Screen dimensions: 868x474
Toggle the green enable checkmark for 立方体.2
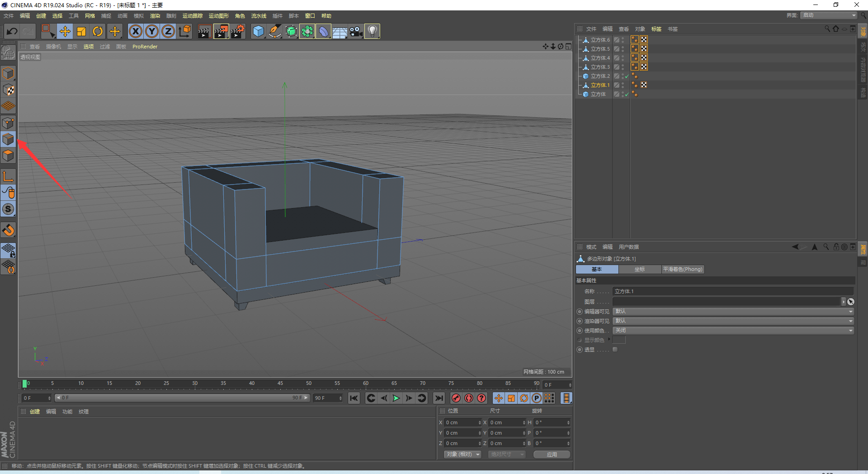pyautogui.click(x=627, y=76)
